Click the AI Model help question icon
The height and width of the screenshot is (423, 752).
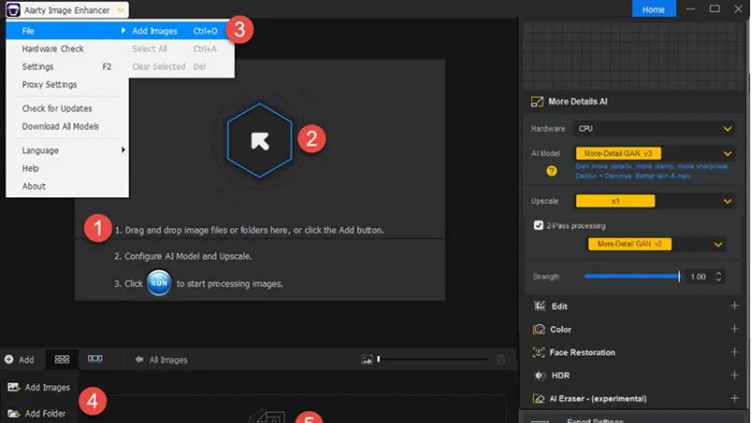(552, 171)
